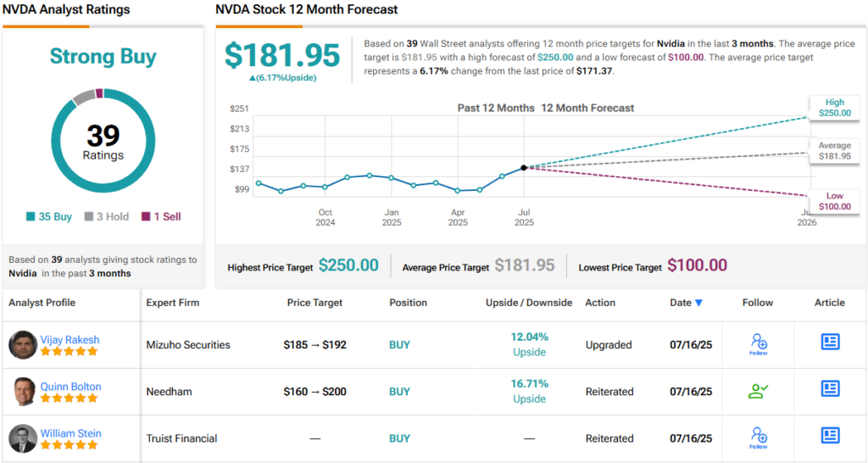Open Quinn Bolton analyst profile link
The image size is (868, 463).
click(70, 386)
